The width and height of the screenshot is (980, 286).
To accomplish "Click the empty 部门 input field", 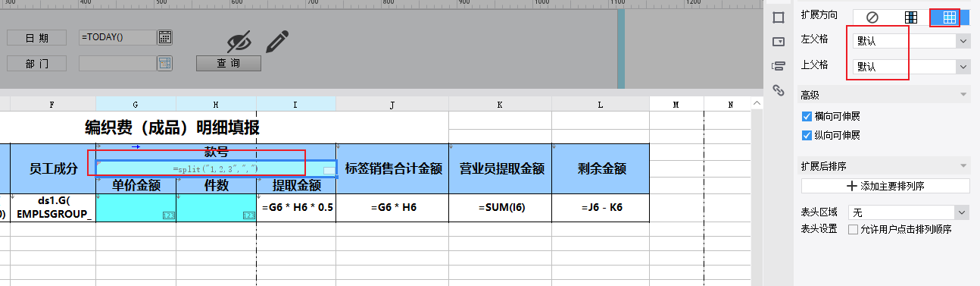I will pos(117,64).
